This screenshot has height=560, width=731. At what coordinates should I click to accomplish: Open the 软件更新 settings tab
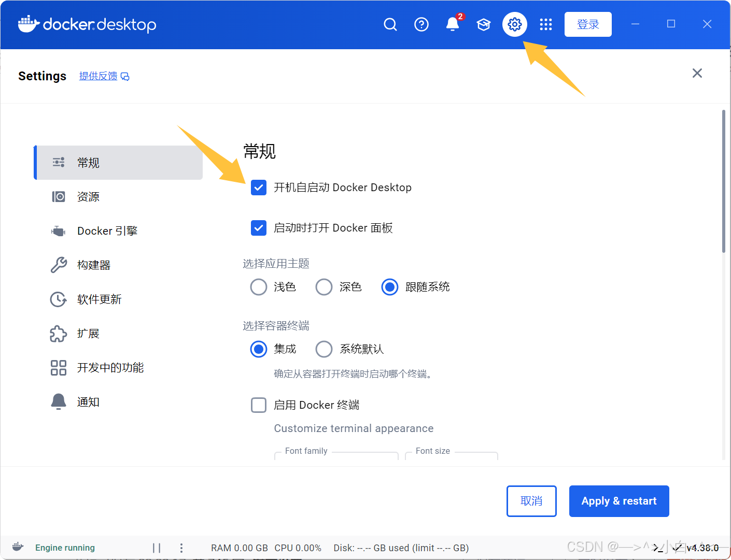click(x=119, y=299)
